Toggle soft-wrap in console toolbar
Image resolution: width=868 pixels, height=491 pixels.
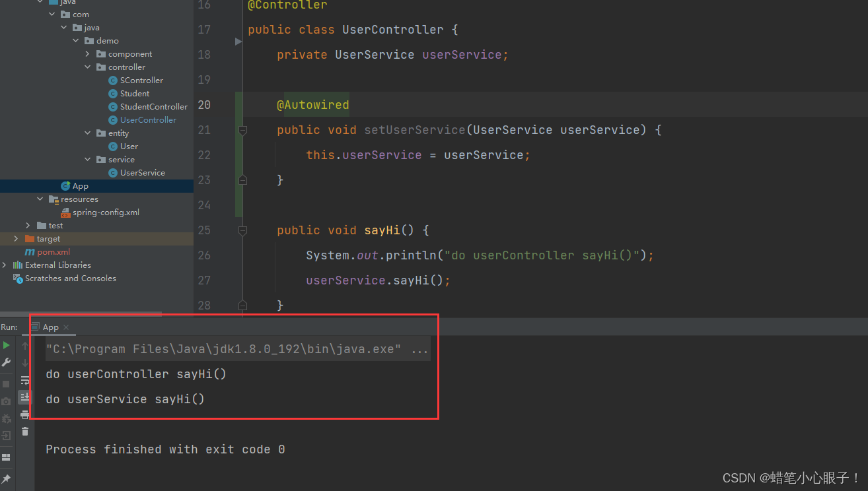pyautogui.click(x=25, y=380)
